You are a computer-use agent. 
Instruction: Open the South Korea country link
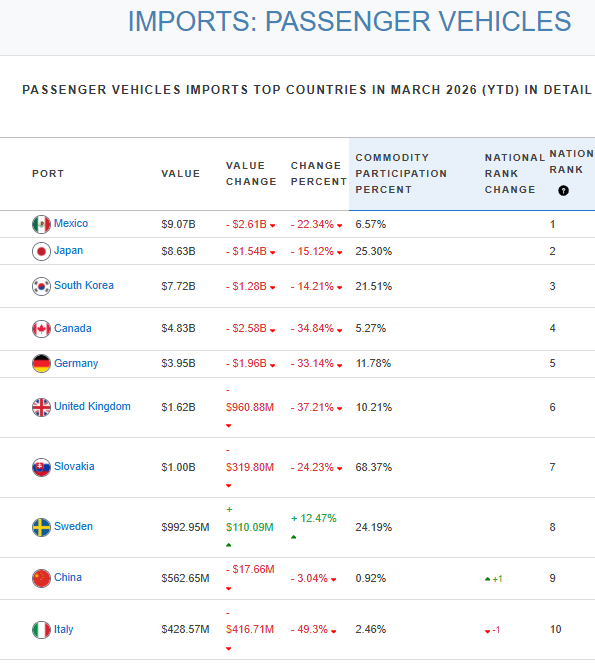pyautogui.click(x=84, y=285)
